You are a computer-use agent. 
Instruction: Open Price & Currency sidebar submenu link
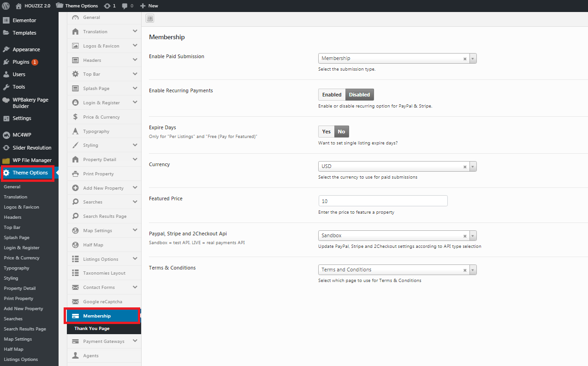point(22,258)
